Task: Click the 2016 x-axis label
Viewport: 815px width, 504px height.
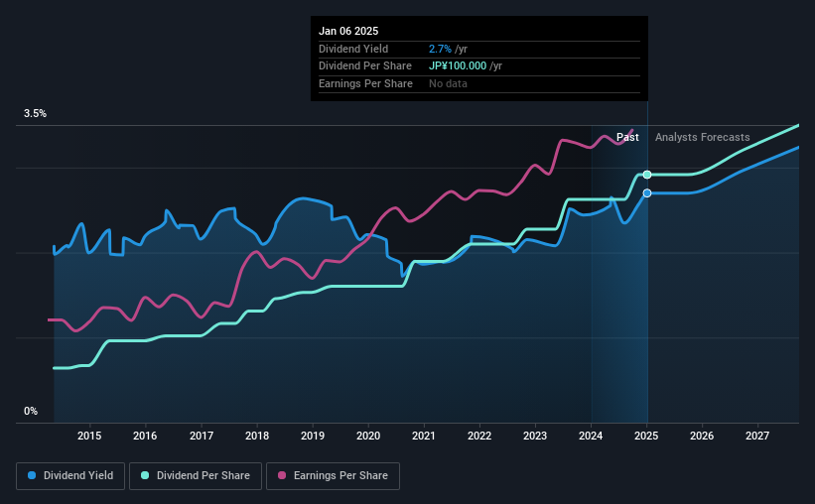Action: 145,436
